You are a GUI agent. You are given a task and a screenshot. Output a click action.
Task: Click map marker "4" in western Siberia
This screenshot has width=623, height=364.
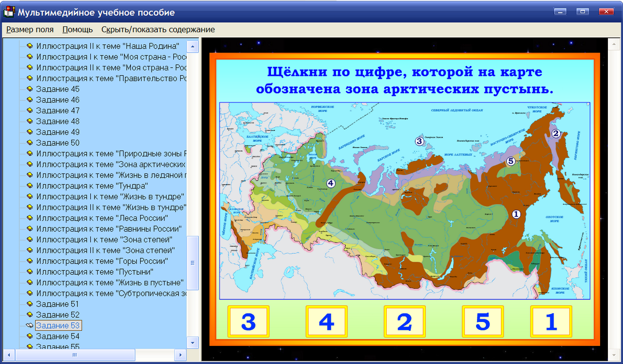coord(330,183)
